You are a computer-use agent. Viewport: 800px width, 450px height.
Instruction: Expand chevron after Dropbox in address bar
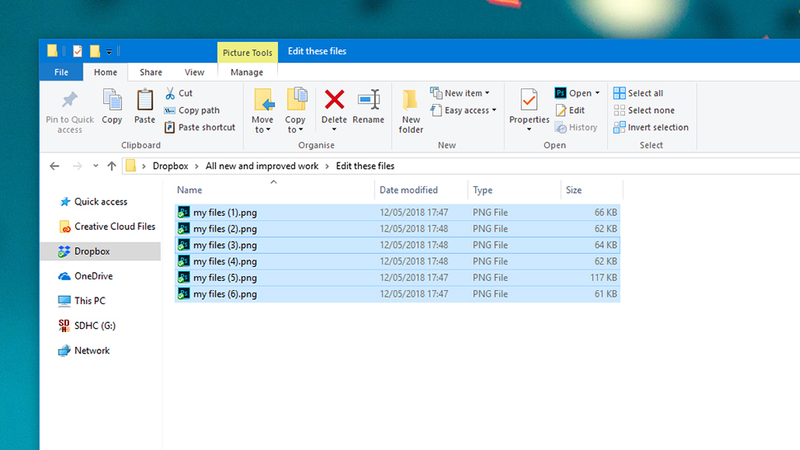(196, 166)
